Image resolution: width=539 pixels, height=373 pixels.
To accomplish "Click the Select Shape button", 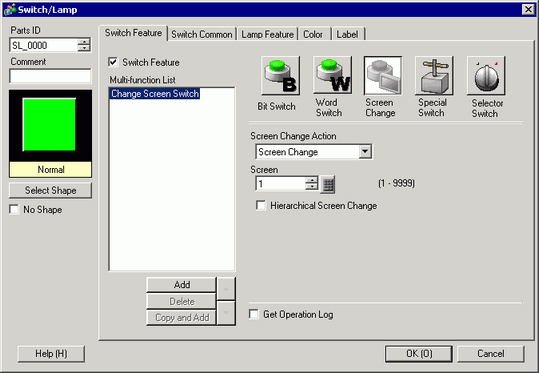I will tap(51, 190).
